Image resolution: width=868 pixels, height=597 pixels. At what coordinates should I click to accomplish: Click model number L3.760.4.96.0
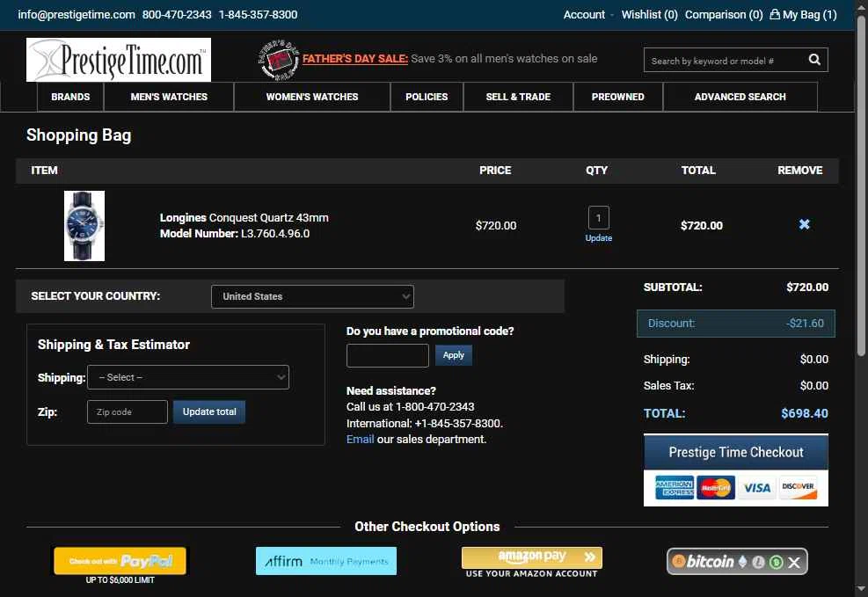(275, 234)
